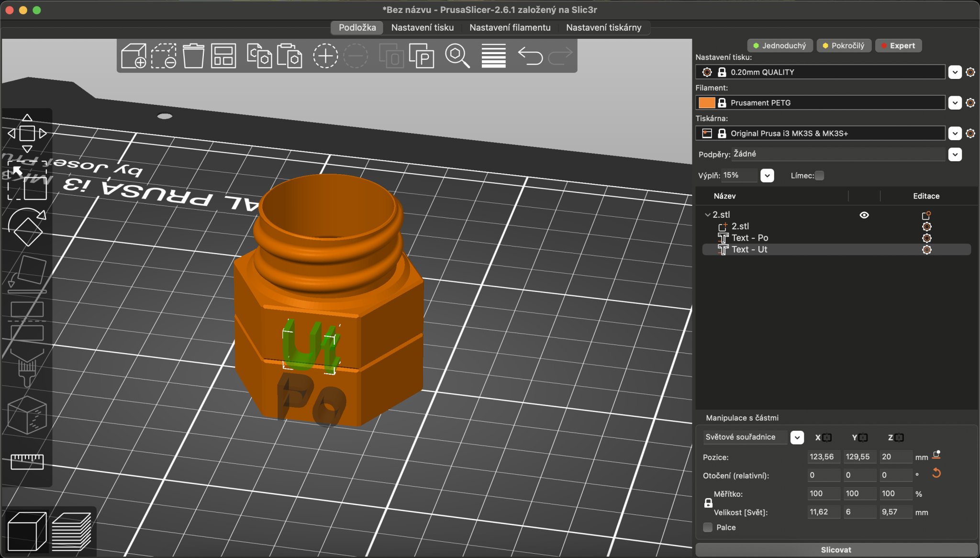Toggle visibility eye for 2.stl
Screen dimensions: 980x558
click(864, 215)
